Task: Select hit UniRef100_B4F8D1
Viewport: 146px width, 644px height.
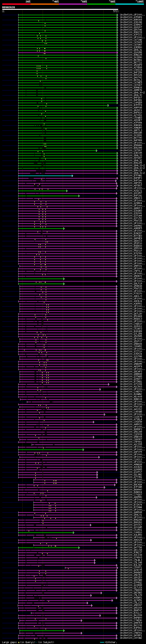Action: pos(131,100)
